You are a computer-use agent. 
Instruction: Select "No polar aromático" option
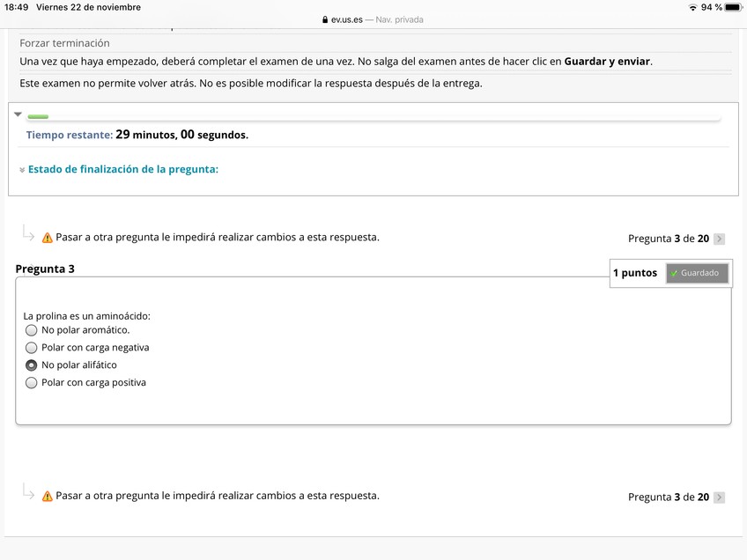click(32, 330)
